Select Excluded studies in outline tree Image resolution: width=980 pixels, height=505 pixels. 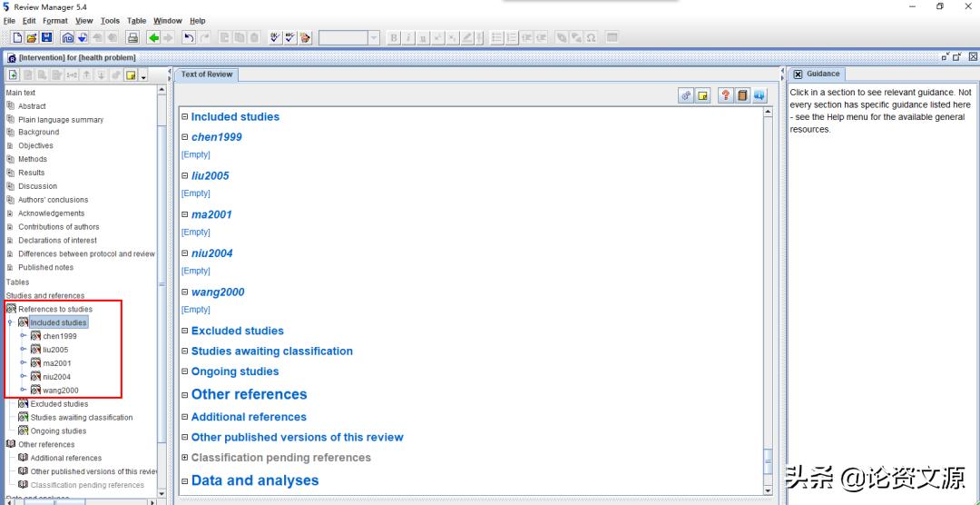(59, 403)
